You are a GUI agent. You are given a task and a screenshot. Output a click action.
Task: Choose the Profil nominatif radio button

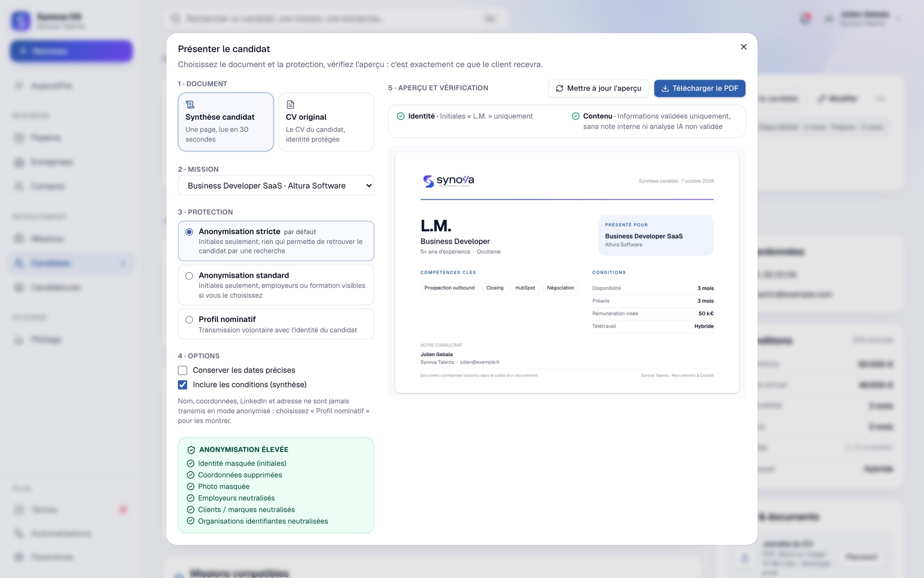pyautogui.click(x=189, y=320)
